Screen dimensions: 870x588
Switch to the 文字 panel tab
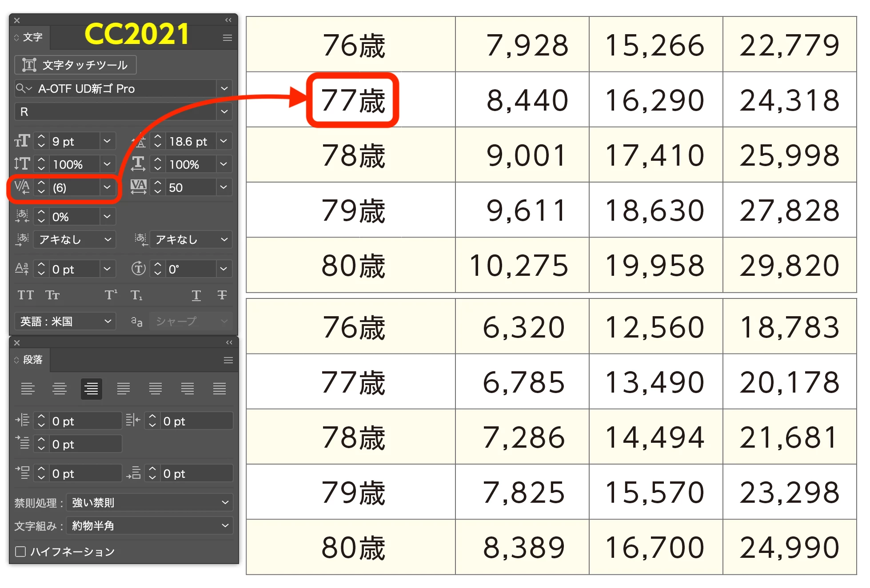tap(32, 37)
